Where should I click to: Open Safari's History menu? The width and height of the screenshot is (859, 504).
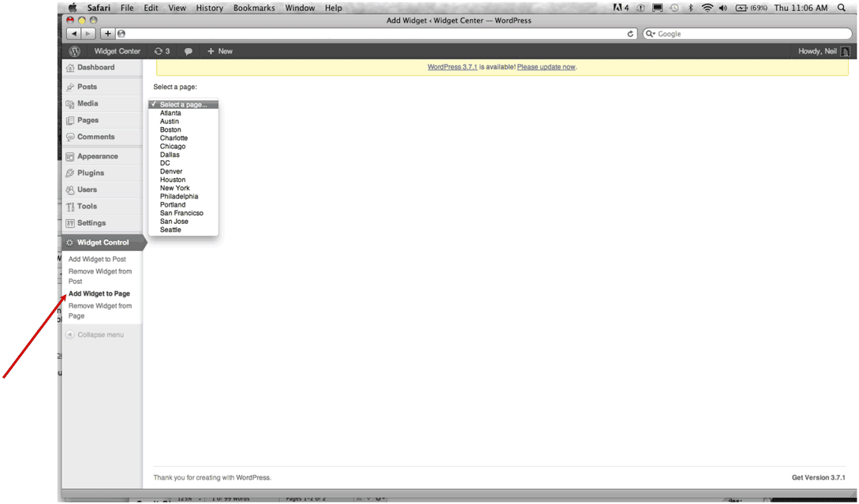pyautogui.click(x=209, y=8)
